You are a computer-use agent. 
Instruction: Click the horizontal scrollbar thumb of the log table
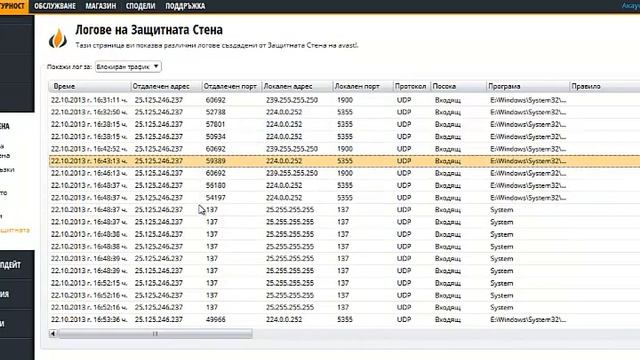[155, 334]
